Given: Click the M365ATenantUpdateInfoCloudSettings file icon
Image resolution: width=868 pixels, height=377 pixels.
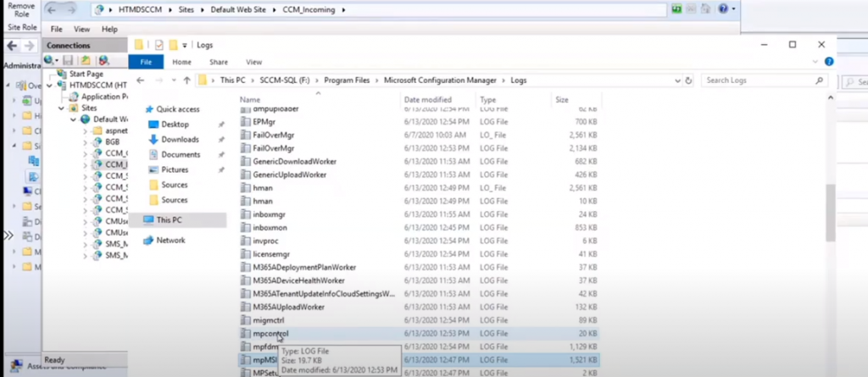Looking at the screenshot, I should click(x=245, y=293).
